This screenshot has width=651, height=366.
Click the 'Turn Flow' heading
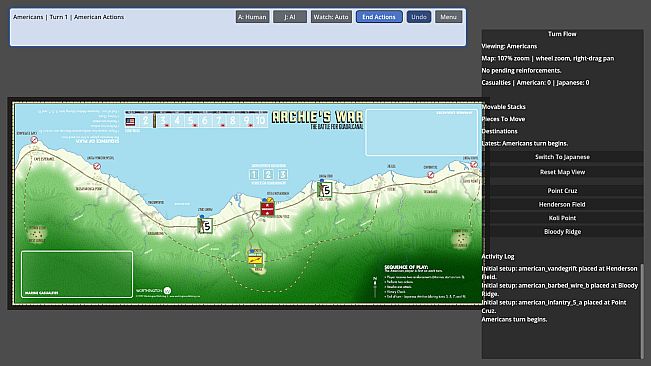click(562, 34)
